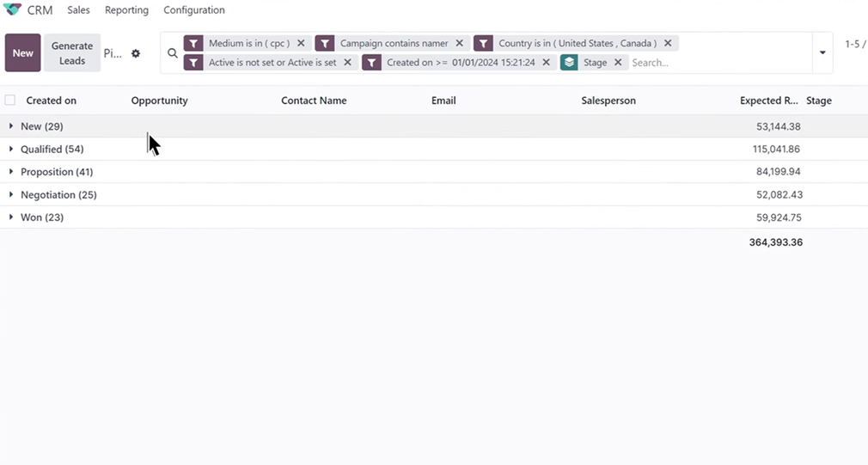Image resolution: width=868 pixels, height=465 pixels.
Task: Open the Sales menu
Action: point(78,10)
